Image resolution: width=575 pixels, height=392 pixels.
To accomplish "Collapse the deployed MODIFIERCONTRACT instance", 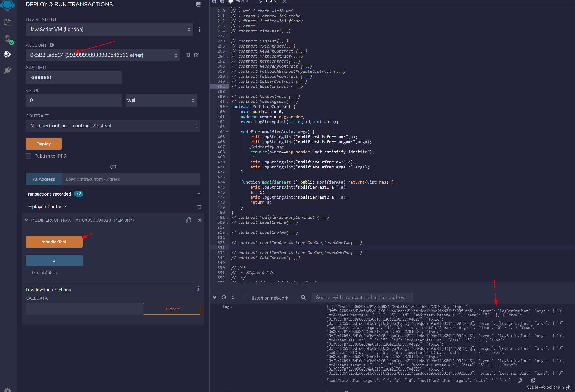I will pyautogui.click(x=27, y=220).
